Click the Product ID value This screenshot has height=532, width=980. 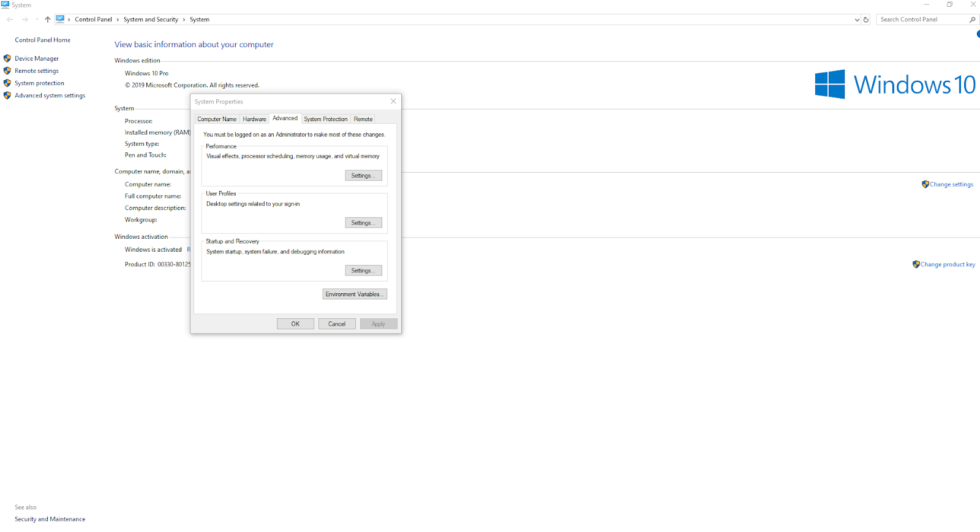click(174, 264)
